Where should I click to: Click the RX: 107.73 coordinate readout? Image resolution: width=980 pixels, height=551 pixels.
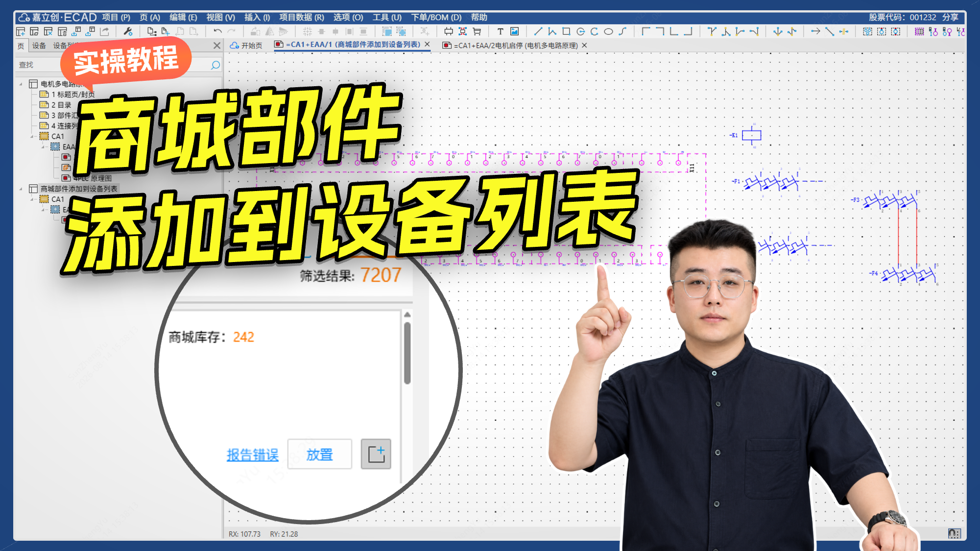[x=244, y=534]
